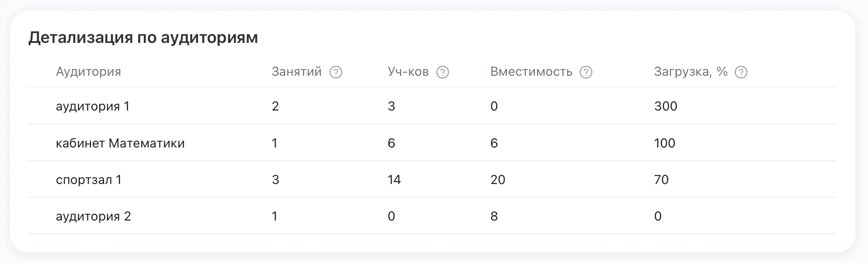Screen dimensions: 868x263
Task: Click the 300 load value for аудитория 1
Action: tap(665, 106)
